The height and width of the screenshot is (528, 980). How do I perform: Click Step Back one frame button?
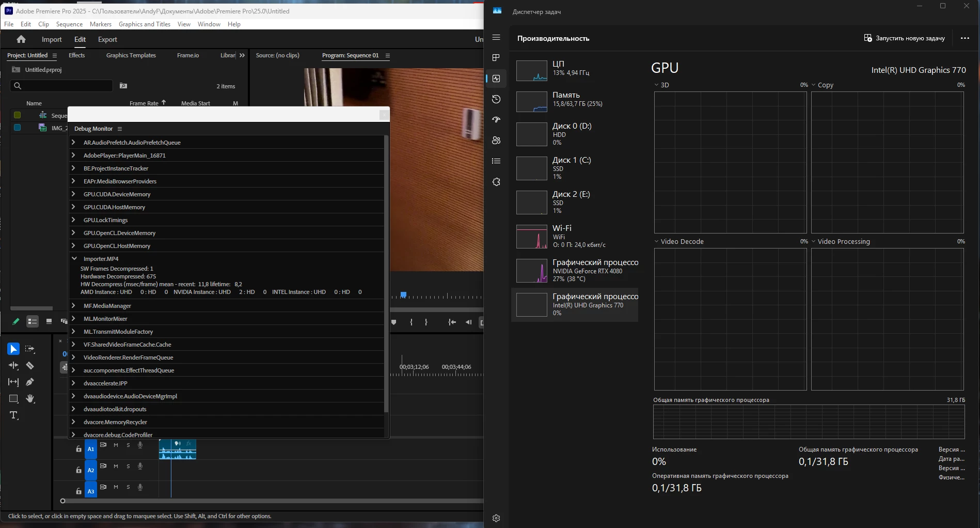(x=468, y=322)
